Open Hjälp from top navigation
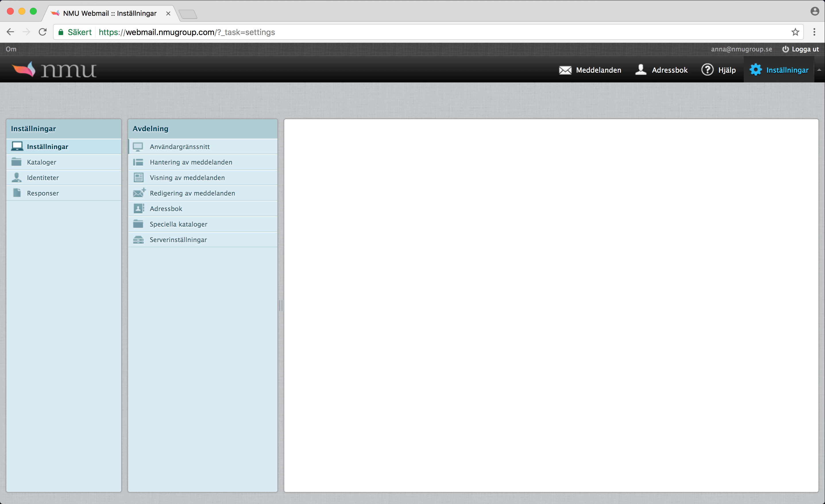 click(718, 70)
